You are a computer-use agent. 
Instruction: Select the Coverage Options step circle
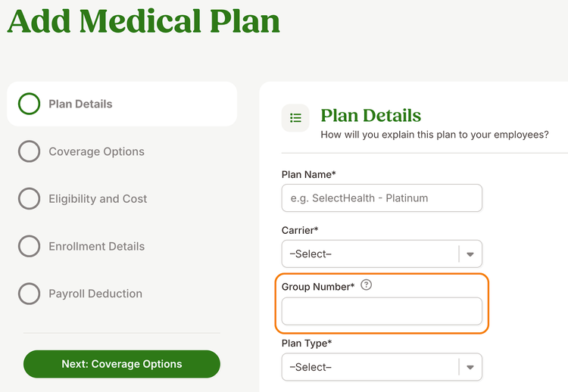click(x=29, y=151)
